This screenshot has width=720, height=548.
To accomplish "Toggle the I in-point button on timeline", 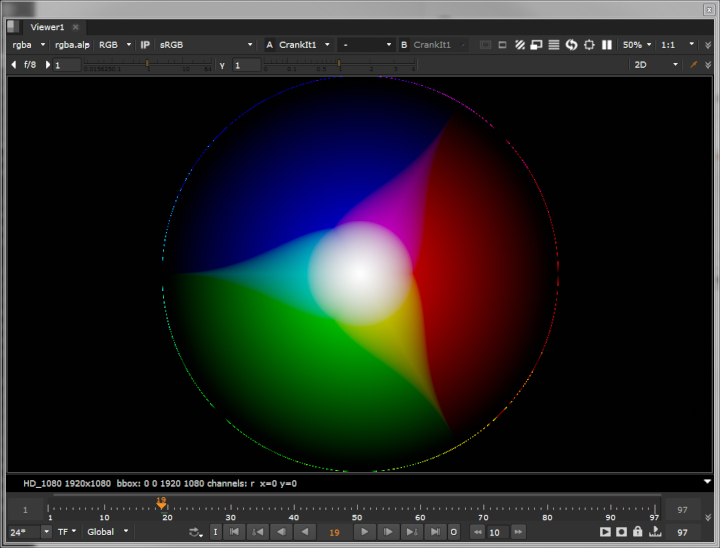I will 215,532.
